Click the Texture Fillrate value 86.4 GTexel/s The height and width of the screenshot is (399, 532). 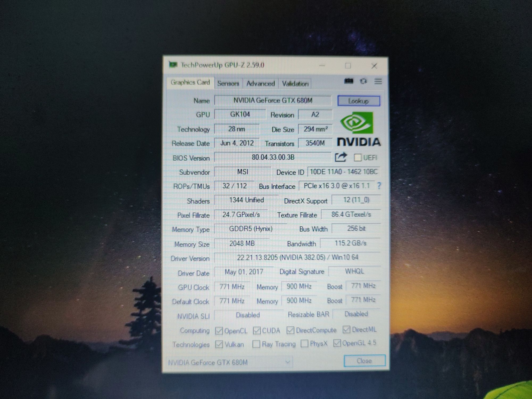point(351,214)
